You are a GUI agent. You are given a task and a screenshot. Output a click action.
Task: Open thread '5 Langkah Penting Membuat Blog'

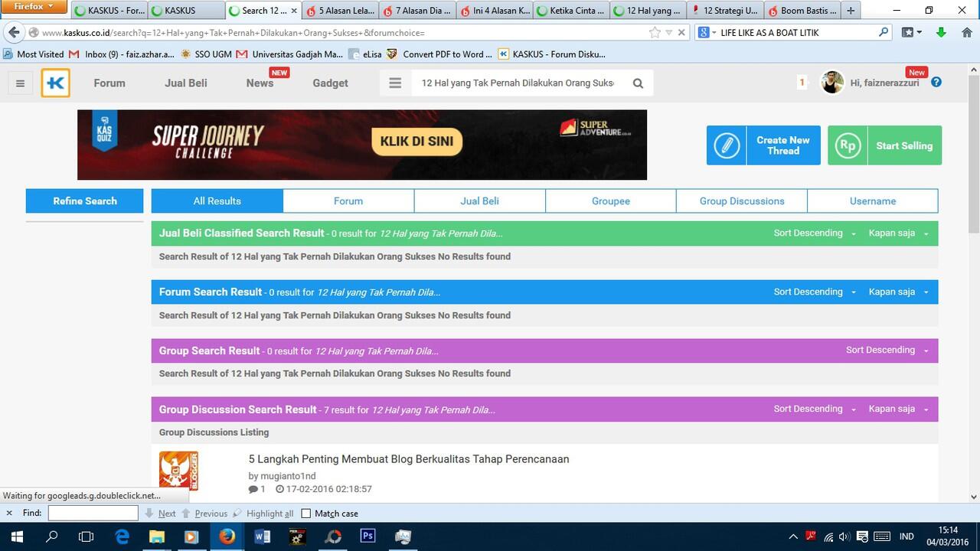(409, 459)
